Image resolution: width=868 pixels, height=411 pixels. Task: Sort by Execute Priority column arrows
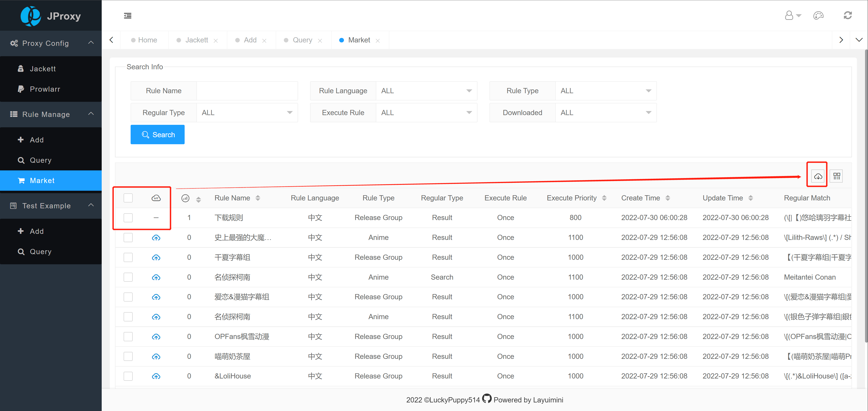[x=604, y=198]
